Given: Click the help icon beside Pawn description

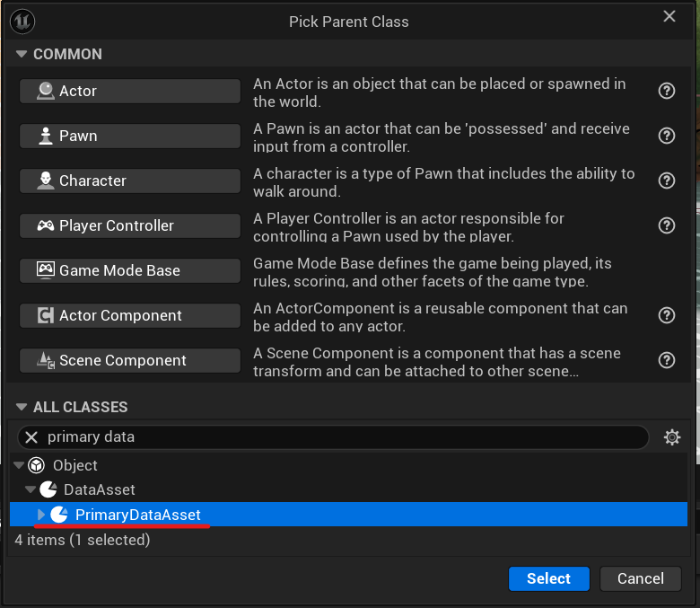Looking at the screenshot, I should (667, 136).
